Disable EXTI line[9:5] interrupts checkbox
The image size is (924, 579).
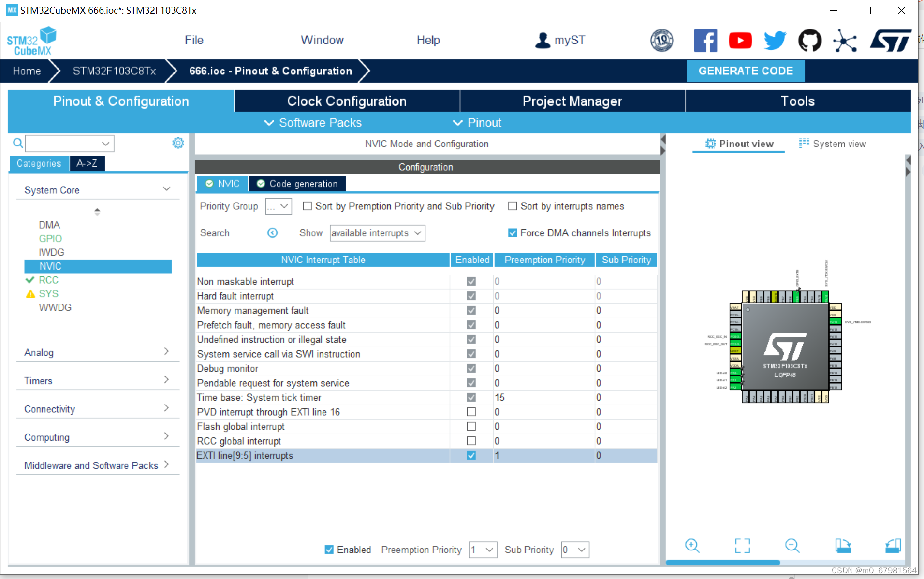(x=471, y=455)
